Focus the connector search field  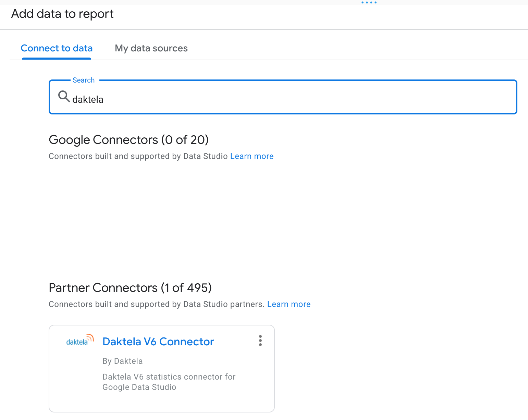pos(283,97)
